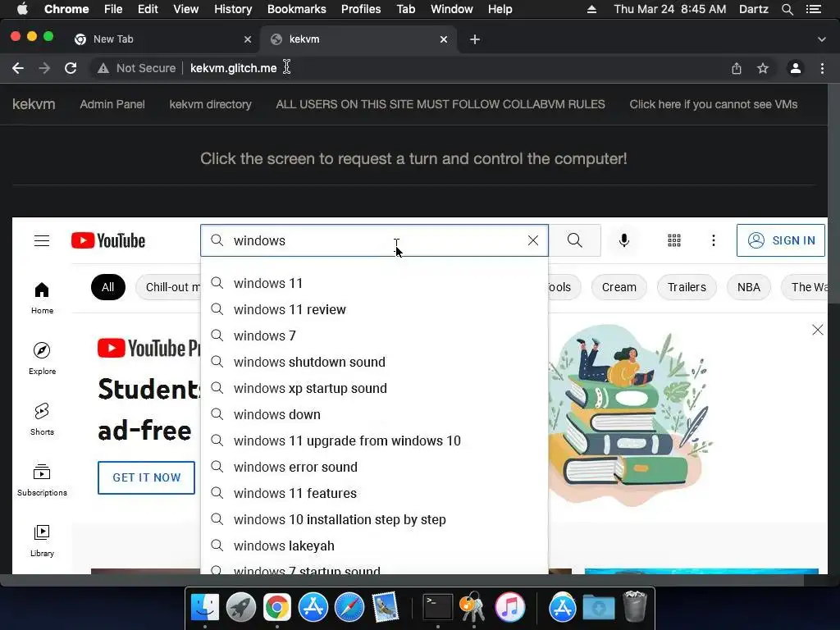Screen dimensions: 840x630
Task: Click inside the YouTube search box
Action: 375,240
